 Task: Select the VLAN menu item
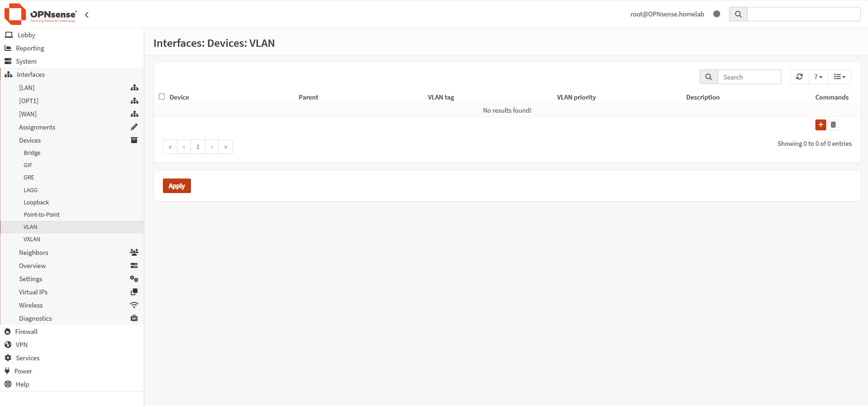pyautogui.click(x=72, y=227)
